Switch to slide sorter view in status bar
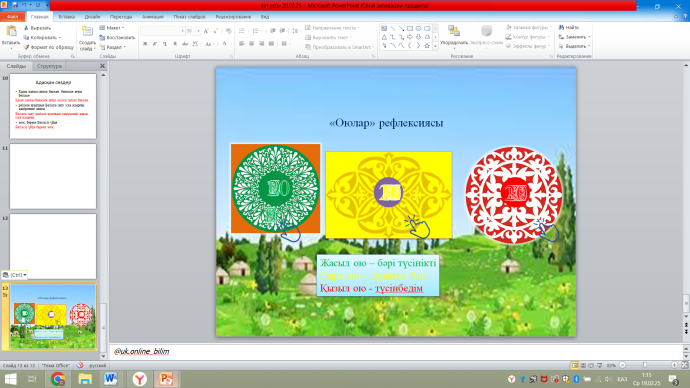The image size is (690, 388). pyautogui.click(x=584, y=365)
